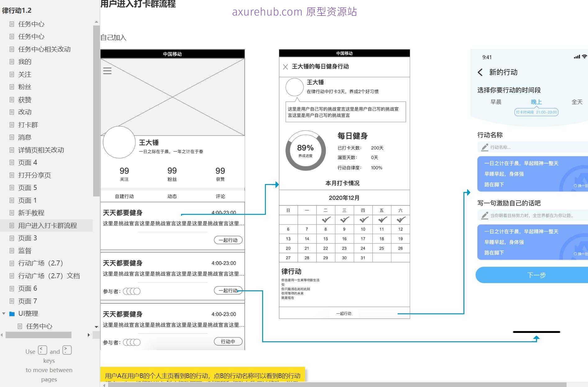
Task: Select the 全天 time period option
Action: tap(578, 102)
